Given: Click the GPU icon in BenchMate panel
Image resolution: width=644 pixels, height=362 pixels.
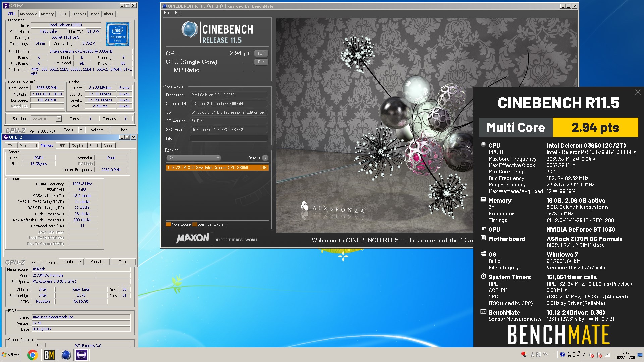Looking at the screenshot, I should coord(483,229).
